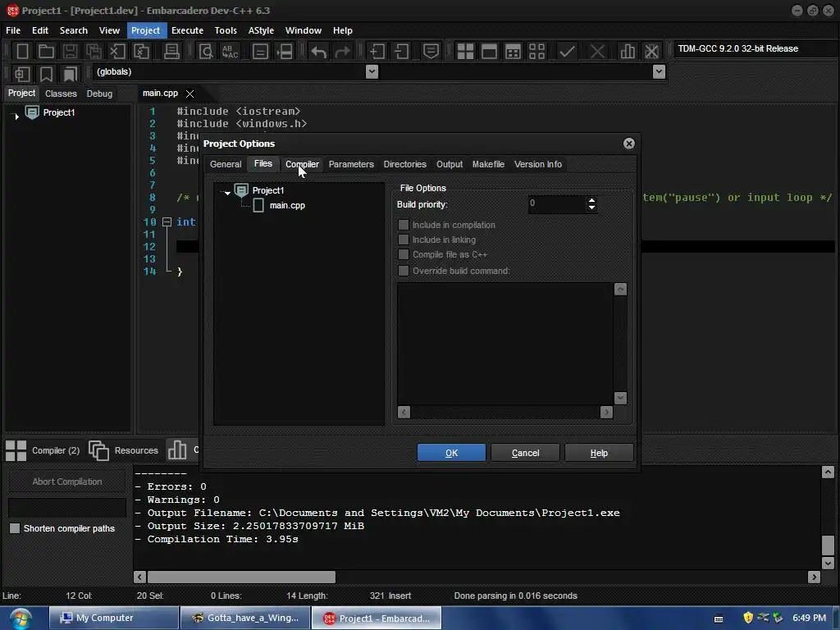Click the Compile and Run toolbar icon
The width and height of the screenshot is (840, 630).
[513, 52]
